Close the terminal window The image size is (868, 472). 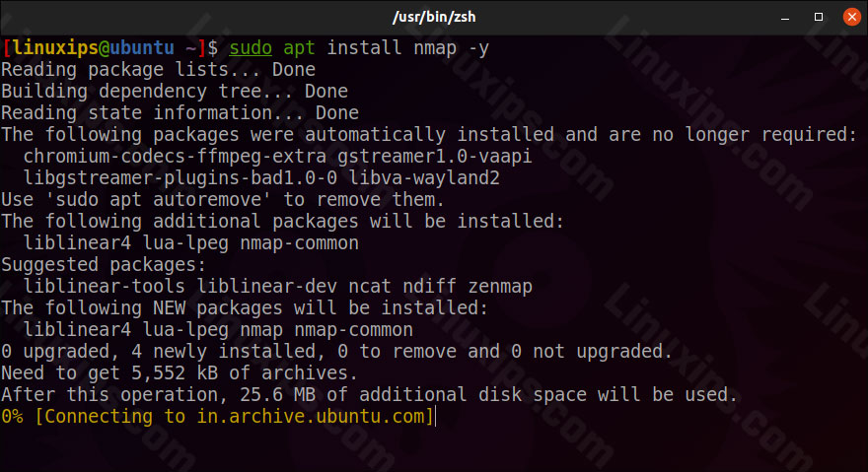click(x=851, y=17)
